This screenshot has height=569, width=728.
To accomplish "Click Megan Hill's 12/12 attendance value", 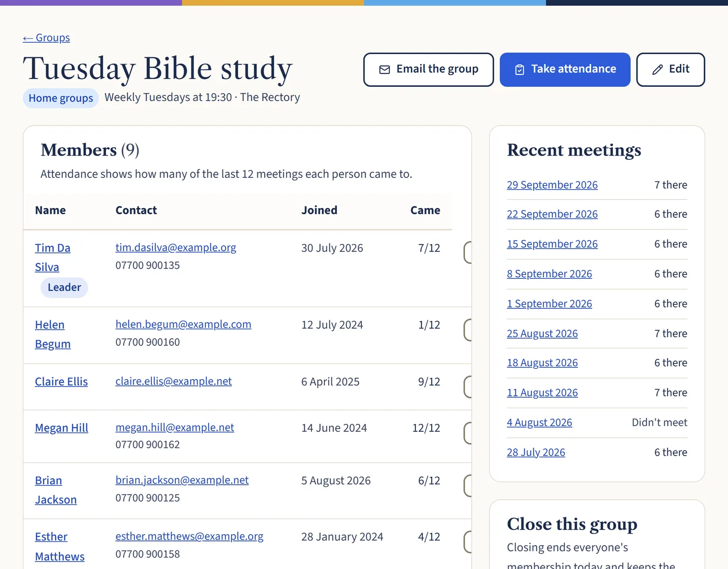I will click(426, 428).
